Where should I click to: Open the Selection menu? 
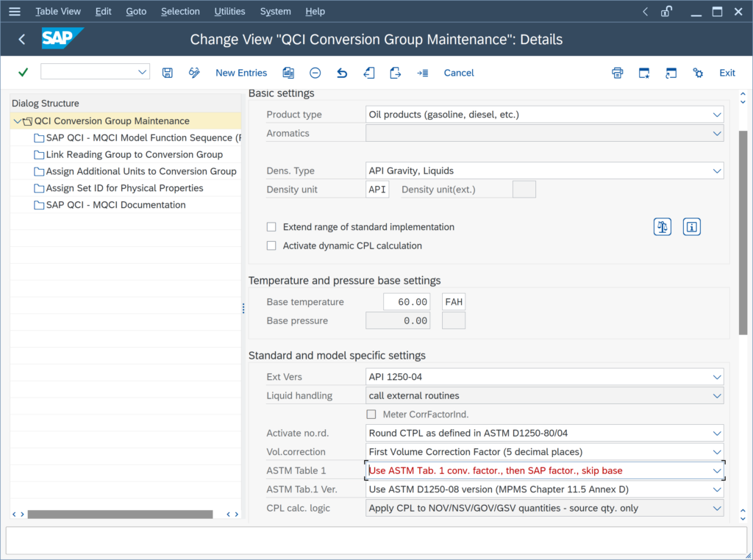coord(180,12)
